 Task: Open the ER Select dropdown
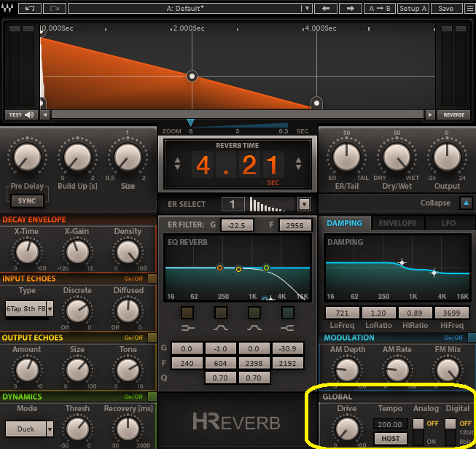[x=304, y=204]
